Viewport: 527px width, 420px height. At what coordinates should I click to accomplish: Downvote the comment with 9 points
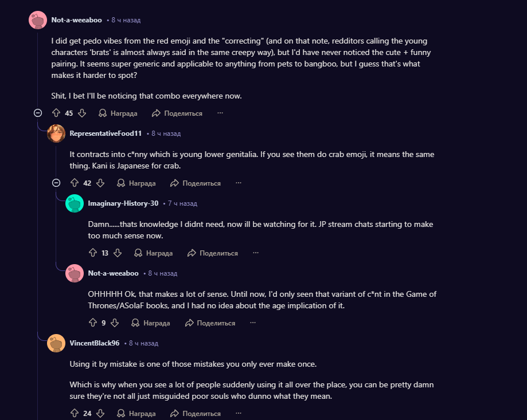click(x=115, y=323)
